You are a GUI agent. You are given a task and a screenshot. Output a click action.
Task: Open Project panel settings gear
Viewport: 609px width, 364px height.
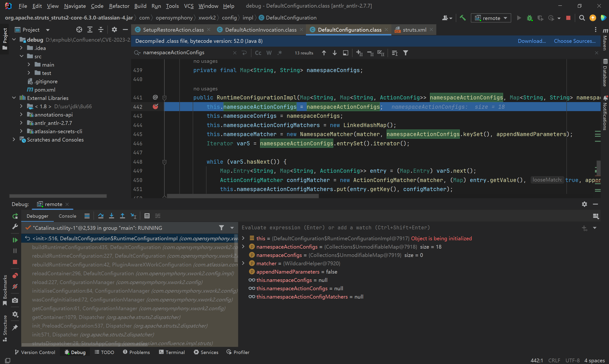tap(114, 30)
